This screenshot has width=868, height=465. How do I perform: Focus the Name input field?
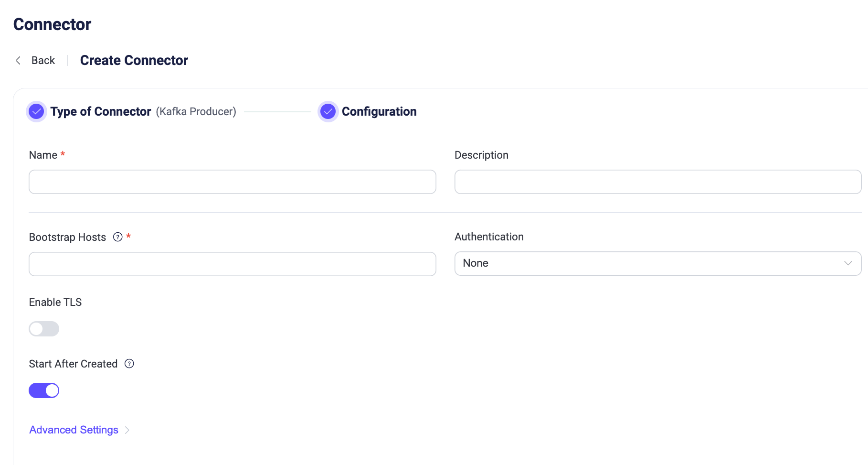(232, 182)
